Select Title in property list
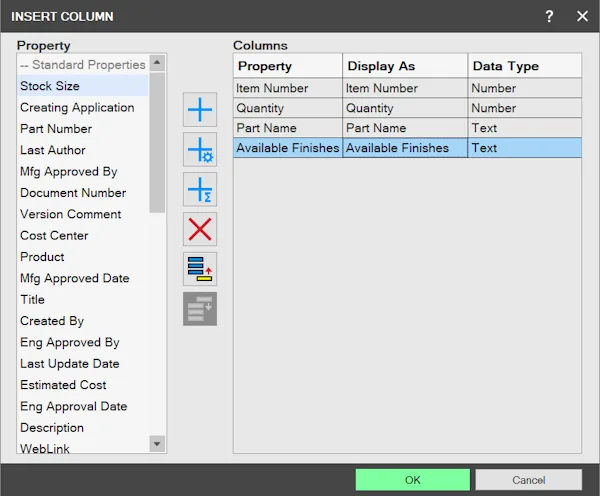Viewport: 600px width, 496px height. pos(83,299)
